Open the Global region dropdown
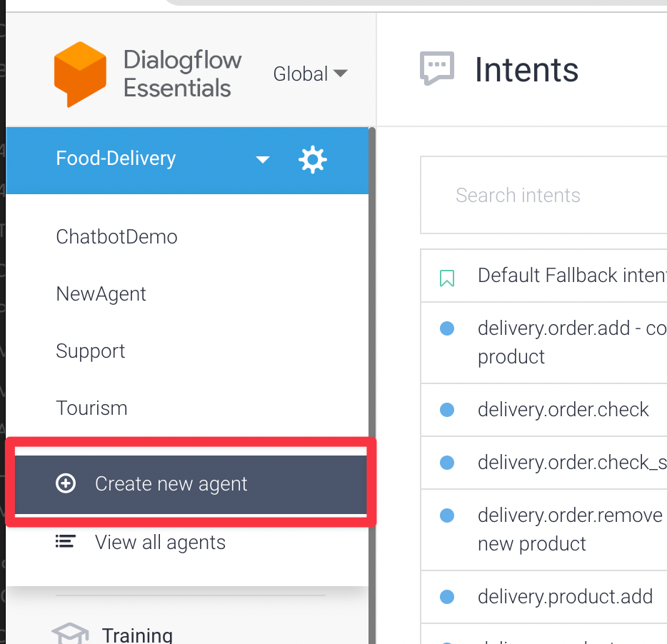The height and width of the screenshot is (644, 667). (310, 74)
